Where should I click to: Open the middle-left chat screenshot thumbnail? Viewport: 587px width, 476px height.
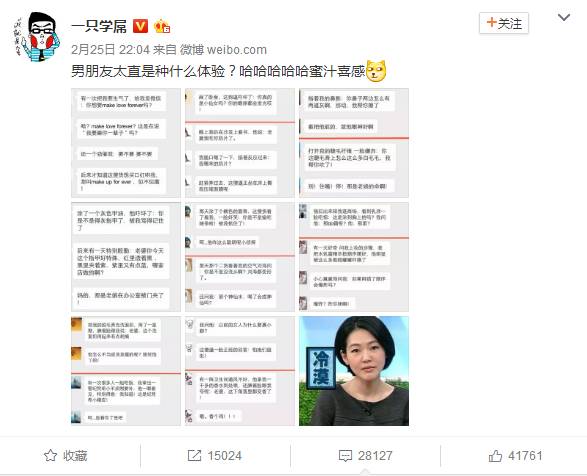pyautogui.click(x=126, y=257)
